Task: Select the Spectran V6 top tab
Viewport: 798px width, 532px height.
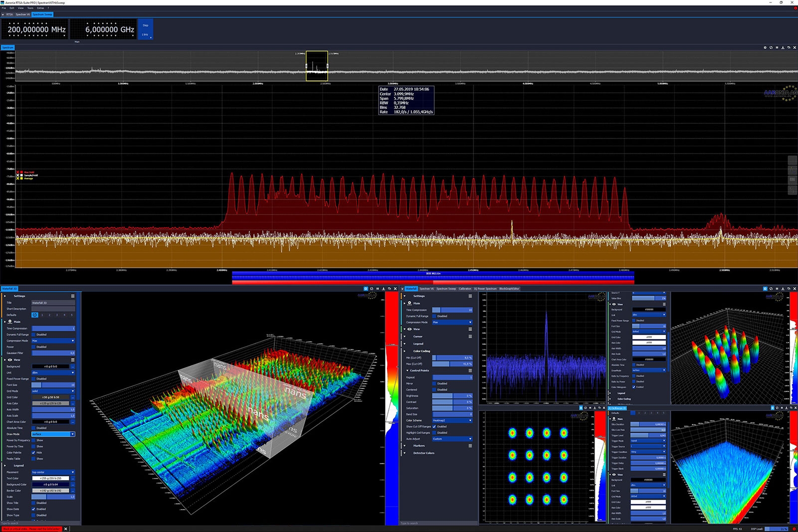Action: (23, 14)
